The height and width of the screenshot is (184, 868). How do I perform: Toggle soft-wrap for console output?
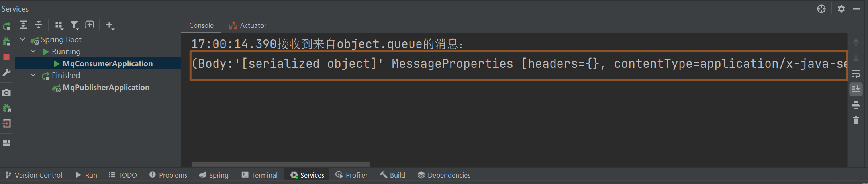856,74
